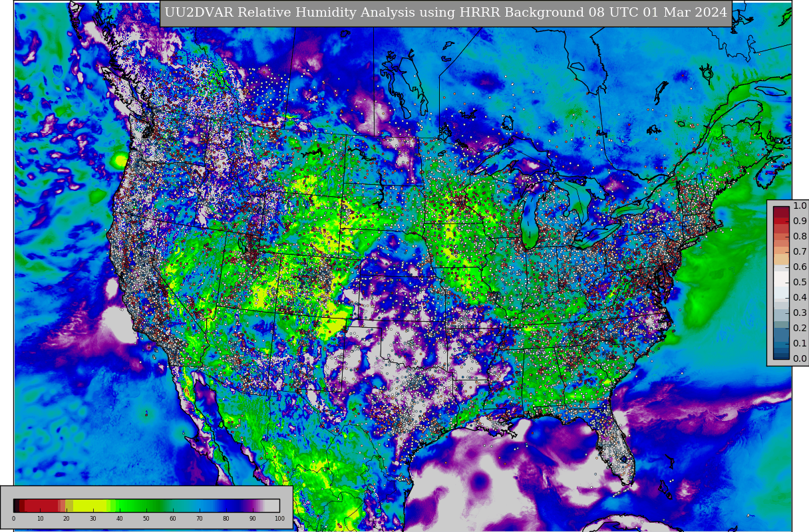This screenshot has height=532, width=809.
Task: Click the 100 tick on humidity colorbar
Action: (x=279, y=519)
